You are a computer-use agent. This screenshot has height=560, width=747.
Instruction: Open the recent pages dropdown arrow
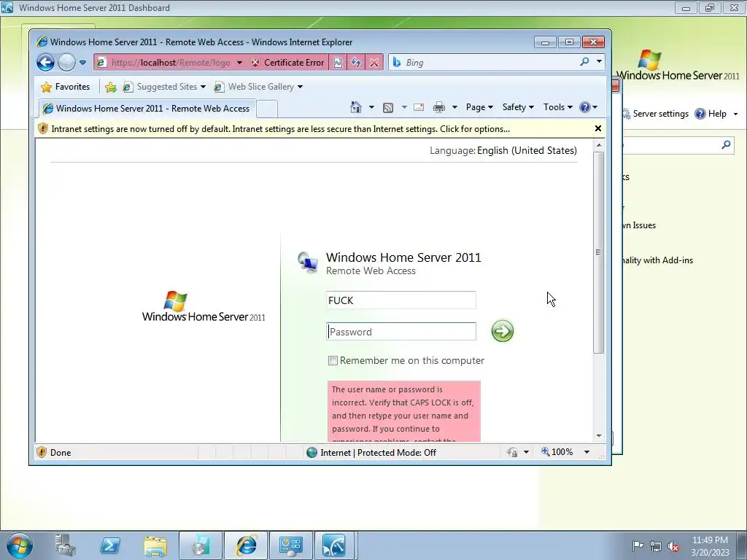(x=82, y=63)
